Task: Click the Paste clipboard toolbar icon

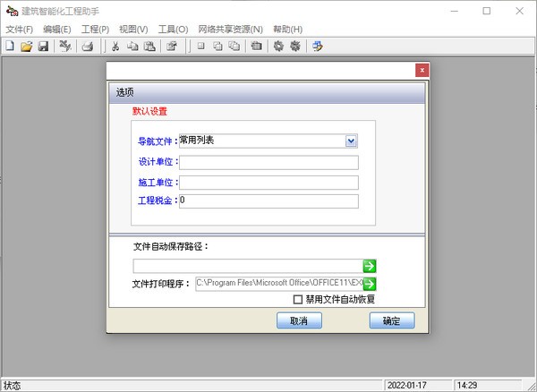Action: pyautogui.click(x=149, y=47)
